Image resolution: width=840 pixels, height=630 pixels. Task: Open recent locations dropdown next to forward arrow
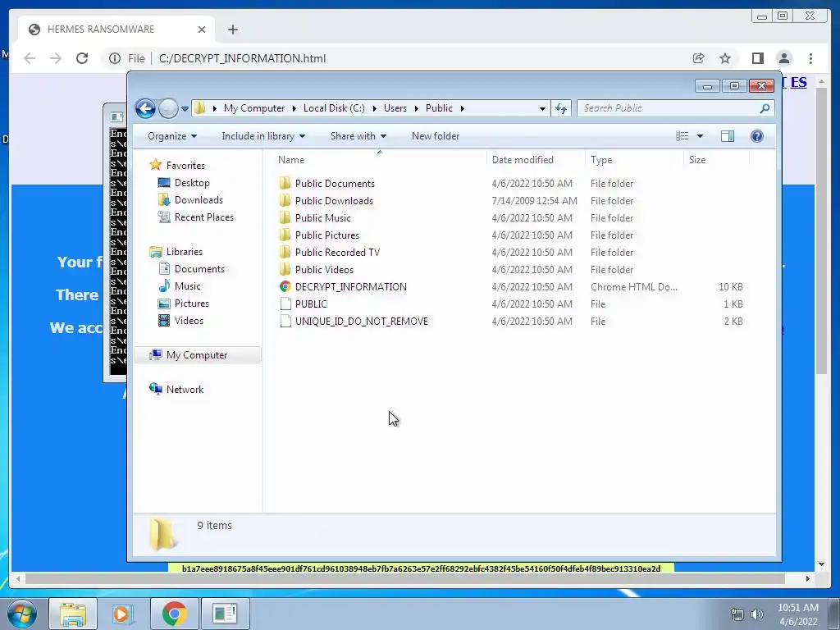(185, 109)
